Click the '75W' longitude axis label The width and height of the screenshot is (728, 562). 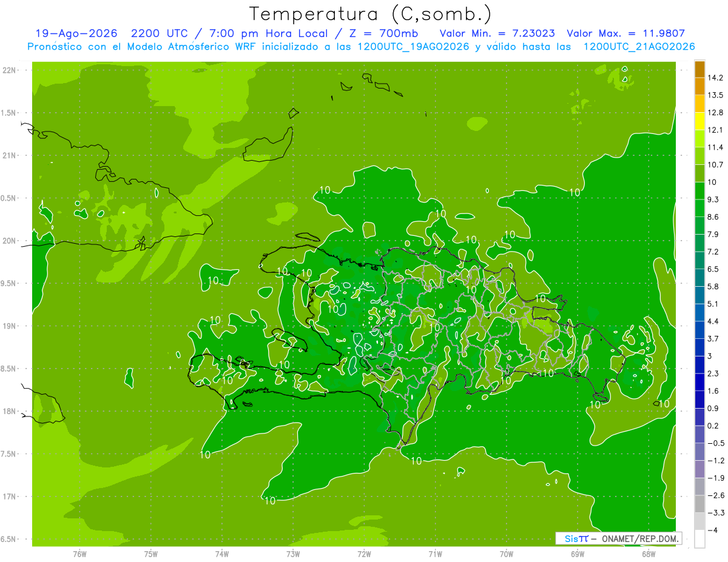150,554
